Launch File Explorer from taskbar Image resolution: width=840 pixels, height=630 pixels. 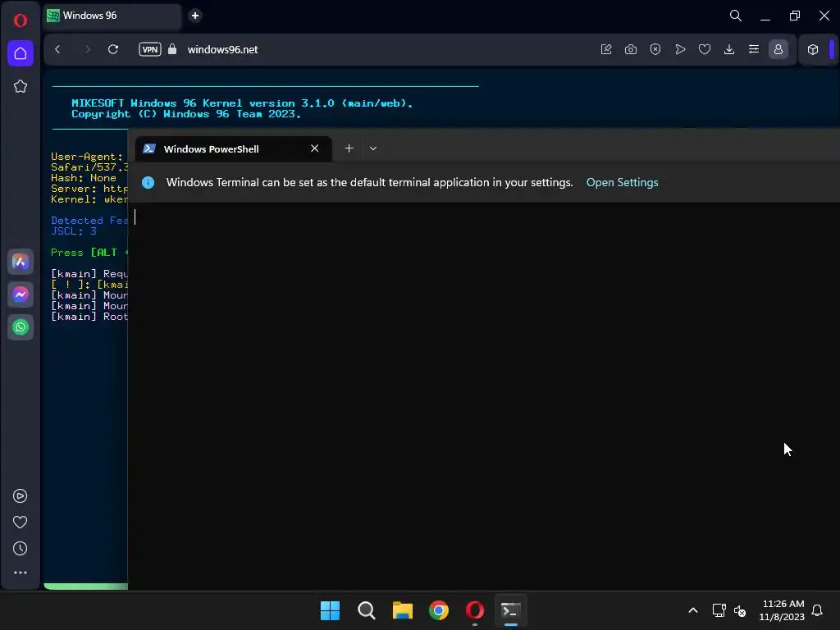coord(402,610)
